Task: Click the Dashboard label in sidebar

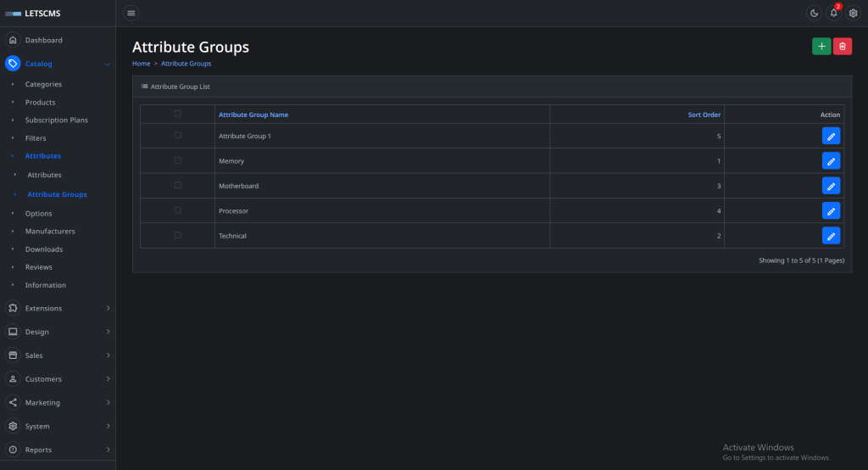Action: click(x=44, y=41)
